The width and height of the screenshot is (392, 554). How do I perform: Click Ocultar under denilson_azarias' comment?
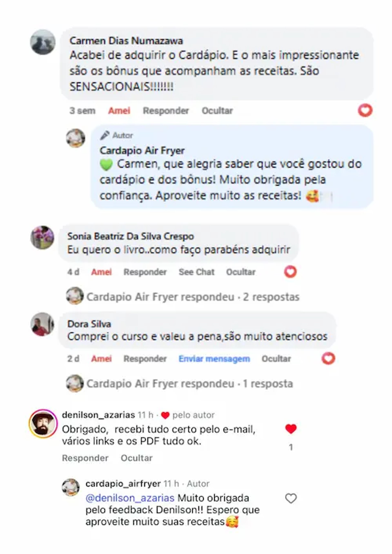pyautogui.click(x=137, y=458)
